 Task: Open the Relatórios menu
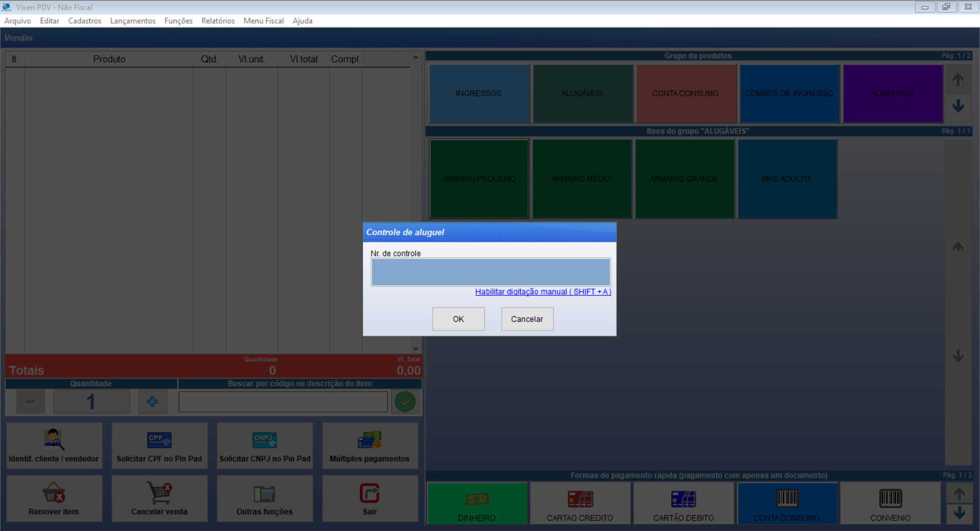click(x=218, y=21)
